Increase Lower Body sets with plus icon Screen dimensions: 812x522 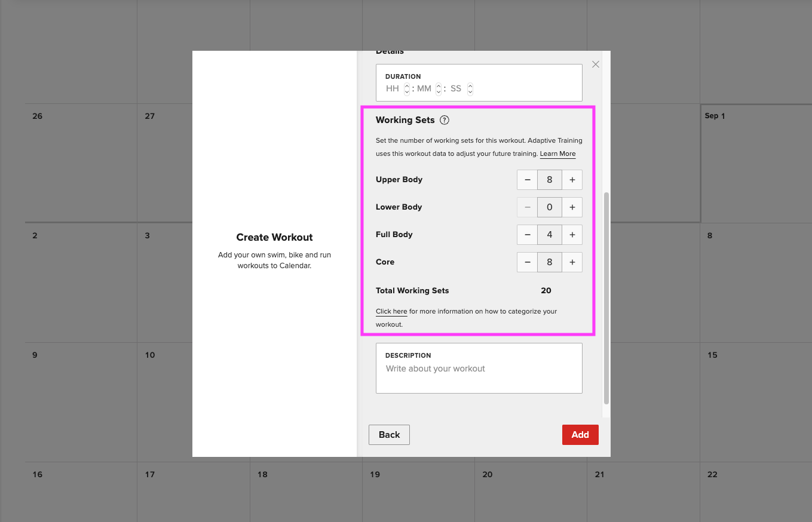pos(572,207)
